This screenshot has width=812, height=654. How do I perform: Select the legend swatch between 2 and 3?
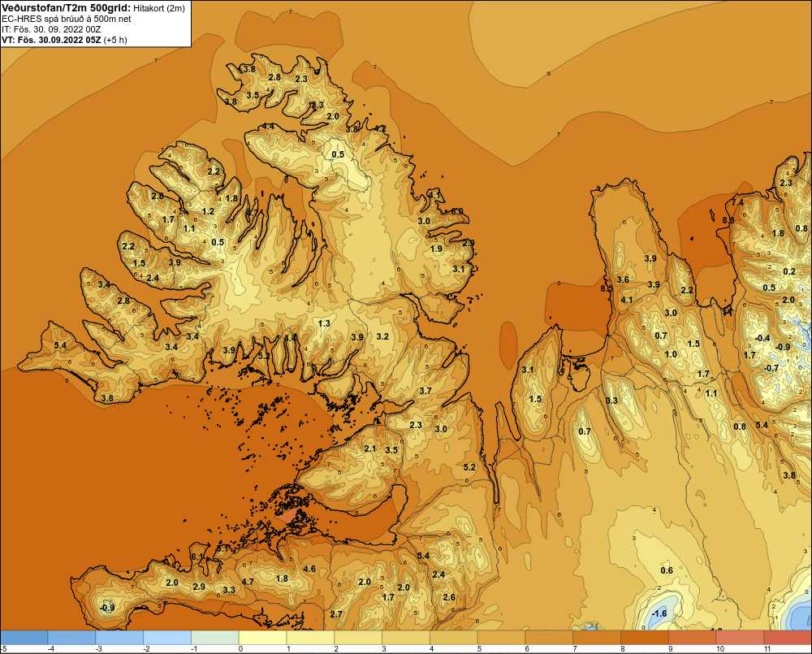coord(358,638)
